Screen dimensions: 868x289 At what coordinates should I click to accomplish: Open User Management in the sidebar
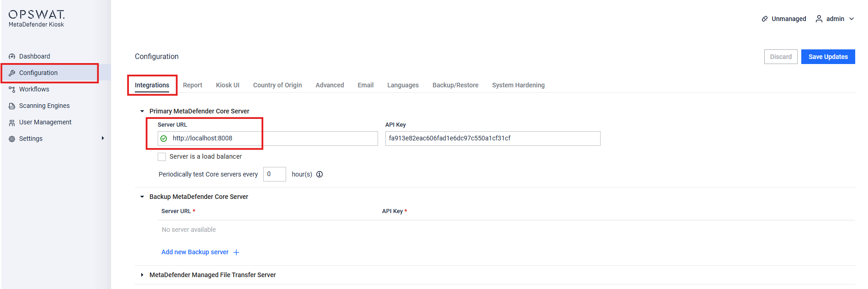[x=45, y=122]
